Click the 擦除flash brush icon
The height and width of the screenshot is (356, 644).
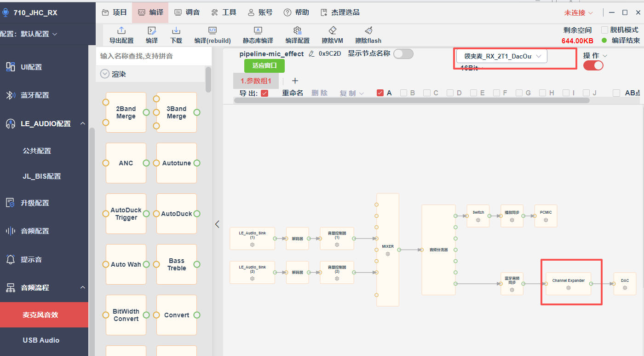click(x=368, y=30)
